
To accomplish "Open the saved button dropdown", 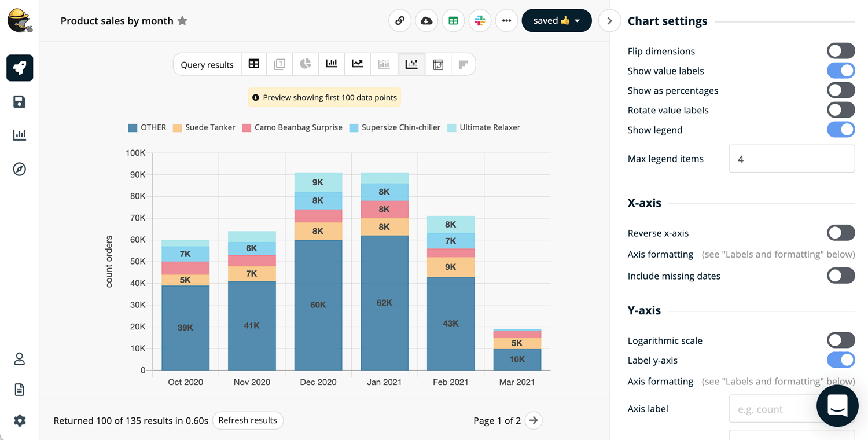I will (556, 21).
